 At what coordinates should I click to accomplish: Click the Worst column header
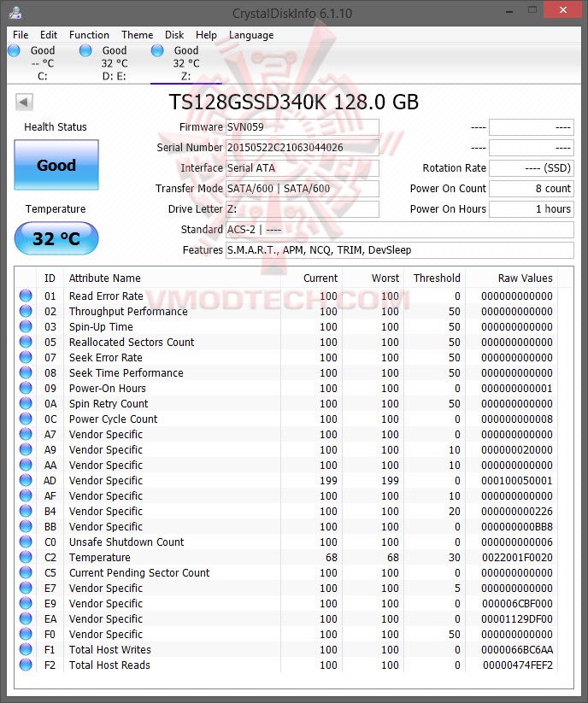click(373, 278)
